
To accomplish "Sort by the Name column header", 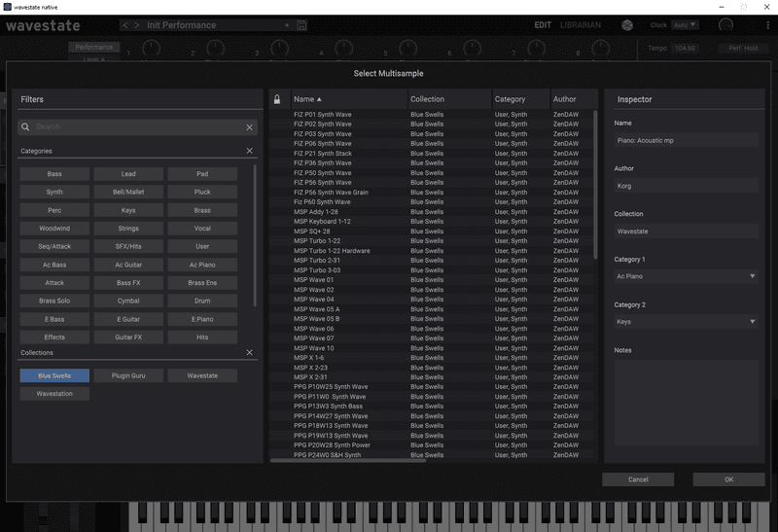I will click(x=349, y=99).
